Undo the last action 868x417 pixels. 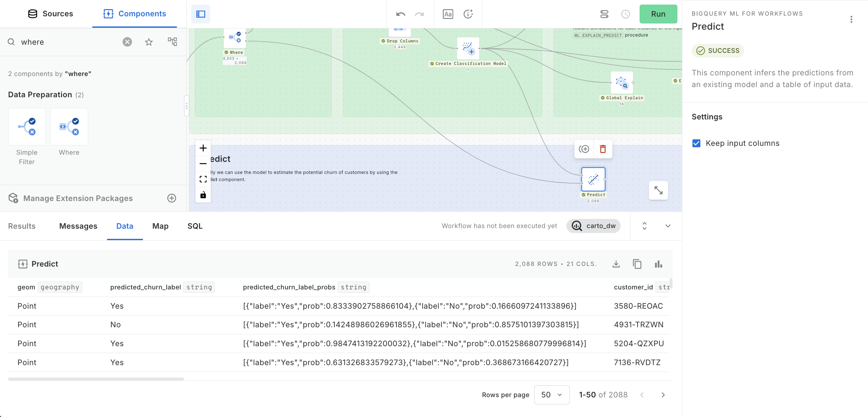point(401,14)
